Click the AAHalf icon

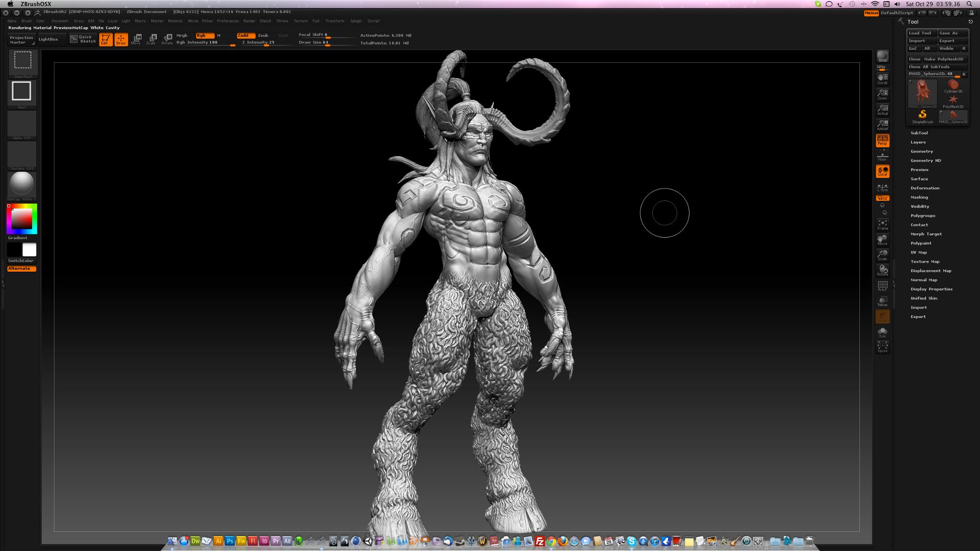point(882,124)
